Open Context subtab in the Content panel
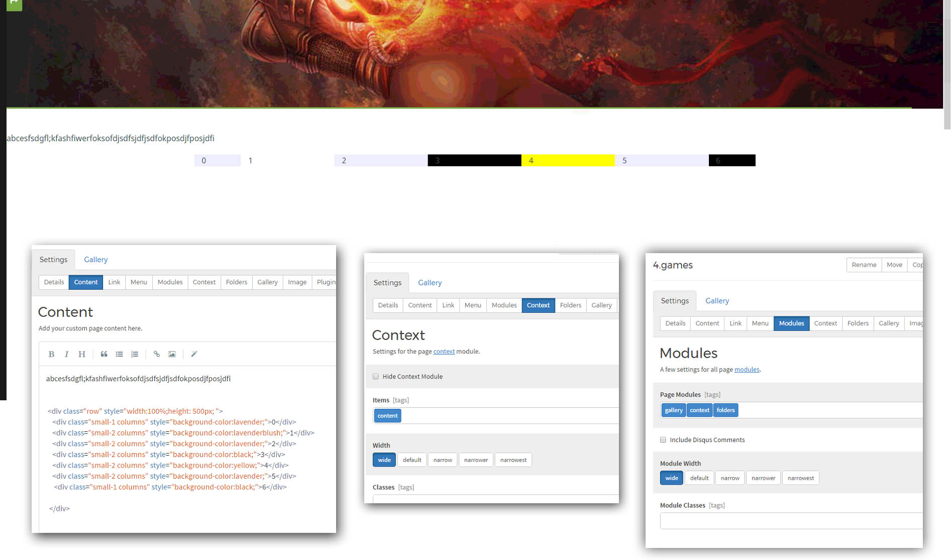The image size is (951, 560). (204, 282)
